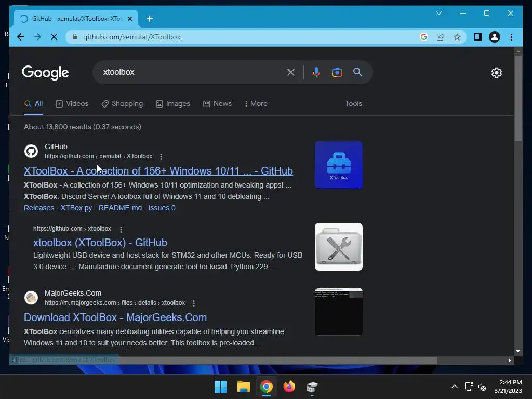Open options for the MajorGeeks result
Screen dimensions: 532x399
[x=193, y=303]
